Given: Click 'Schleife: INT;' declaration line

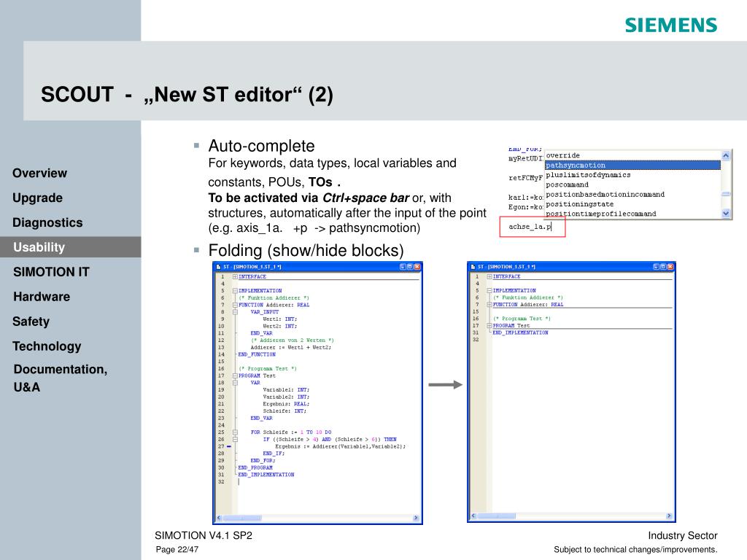Looking at the screenshot, I should coord(285,411).
